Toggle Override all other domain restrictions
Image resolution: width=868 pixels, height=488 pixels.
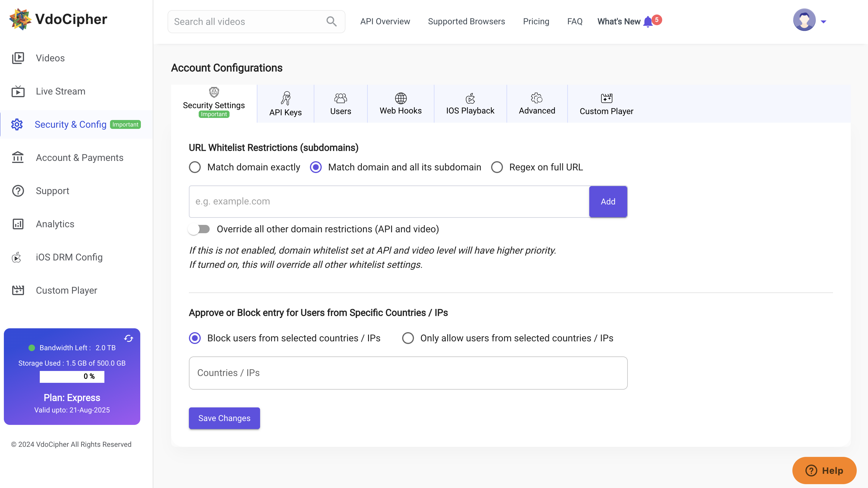(199, 229)
